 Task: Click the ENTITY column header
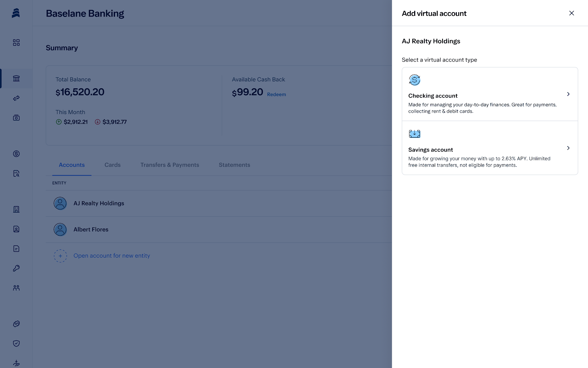pyautogui.click(x=59, y=183)
